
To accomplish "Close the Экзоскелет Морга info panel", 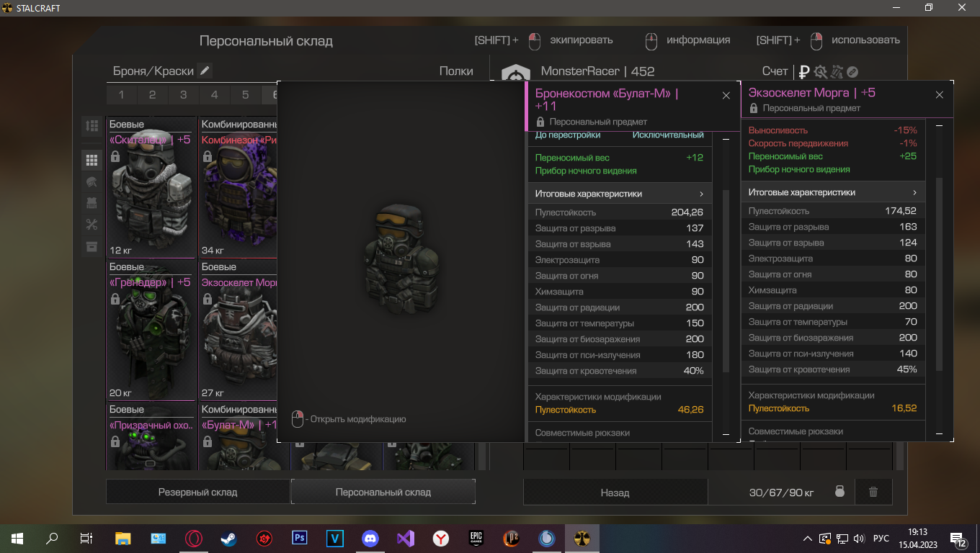I will coord(939,94).
